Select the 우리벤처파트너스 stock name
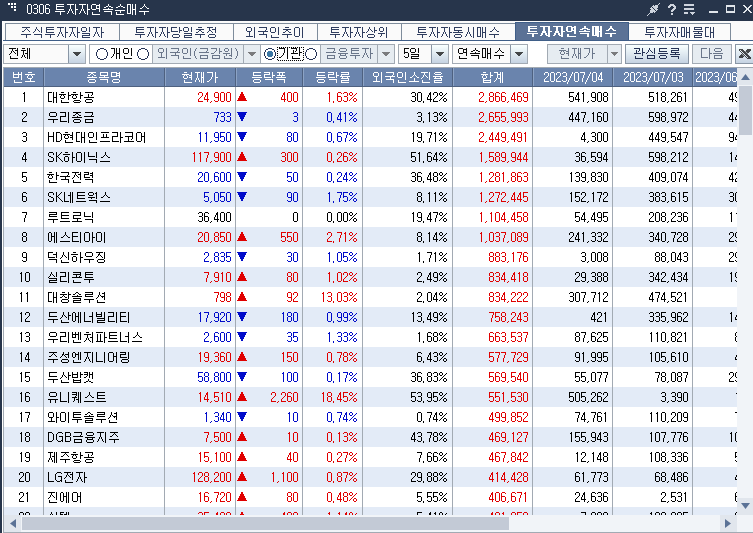 pyautogui.click(x=95, y=338)
